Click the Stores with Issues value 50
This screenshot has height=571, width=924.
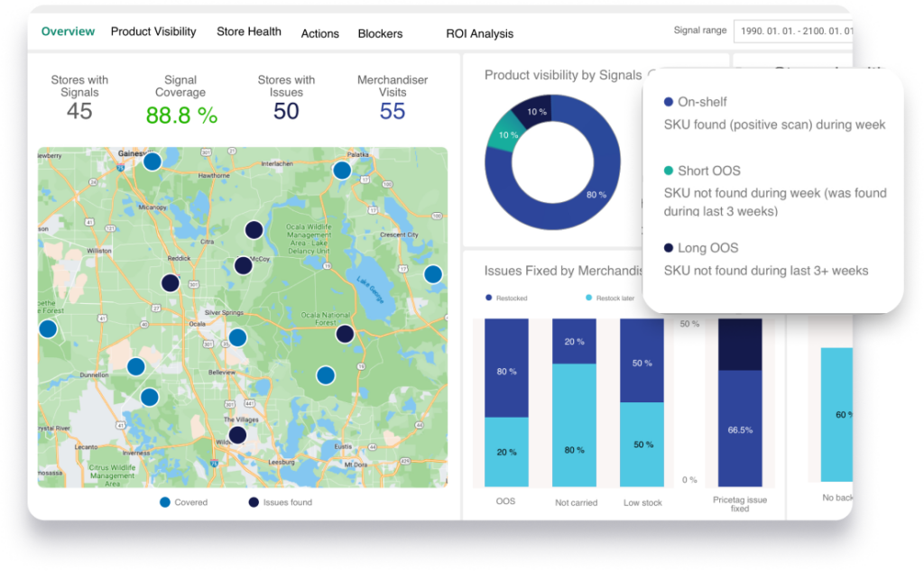tap(286, 111)
